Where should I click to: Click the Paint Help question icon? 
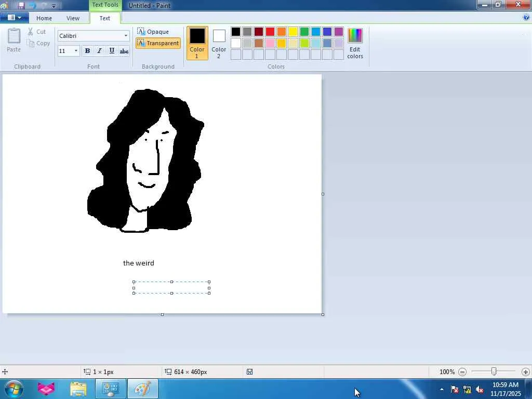pos(526,18)
